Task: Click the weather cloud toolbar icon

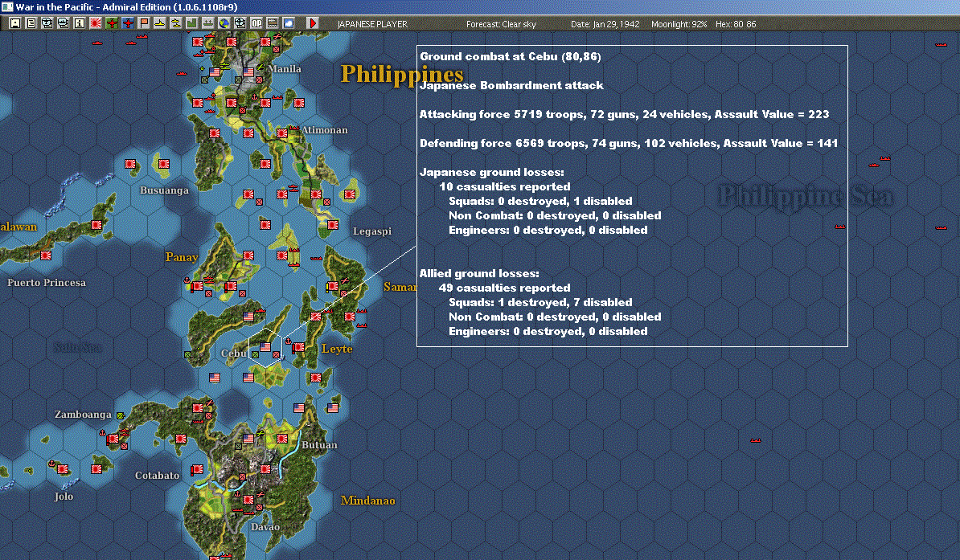Action: (289, 23)
